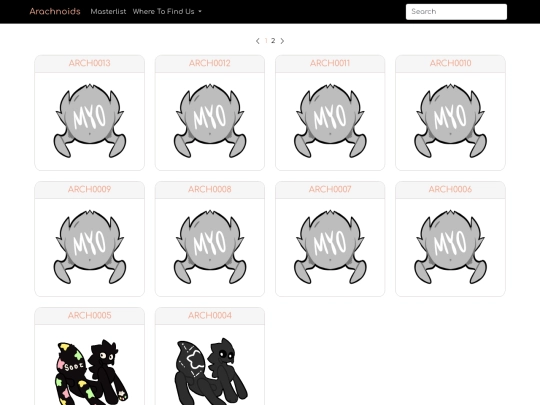This screenshot has height=405, width=540.
Task: Focus the Search input field
Action: point(456,12)
